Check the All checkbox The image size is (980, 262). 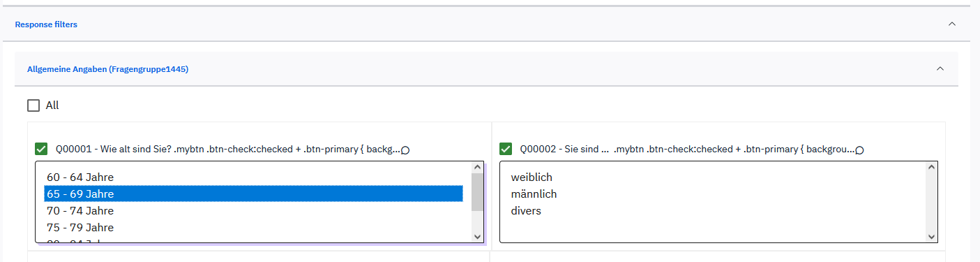(x=33, y=105)
